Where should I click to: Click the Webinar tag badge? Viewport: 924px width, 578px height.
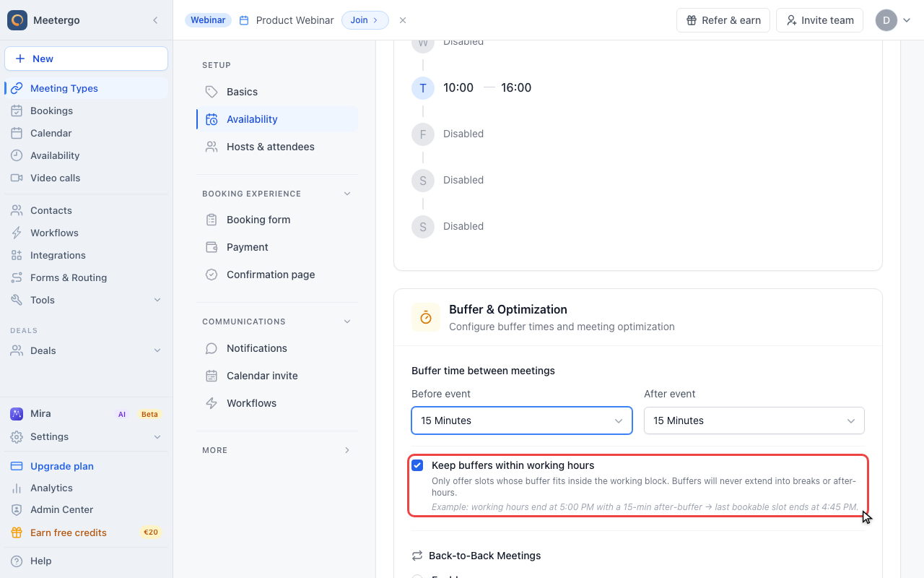point(208,20)
